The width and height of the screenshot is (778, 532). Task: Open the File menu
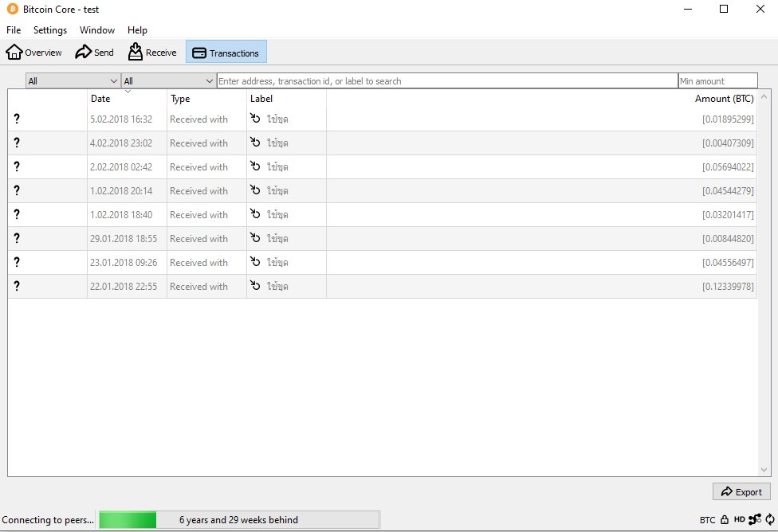tap(14, 30)
